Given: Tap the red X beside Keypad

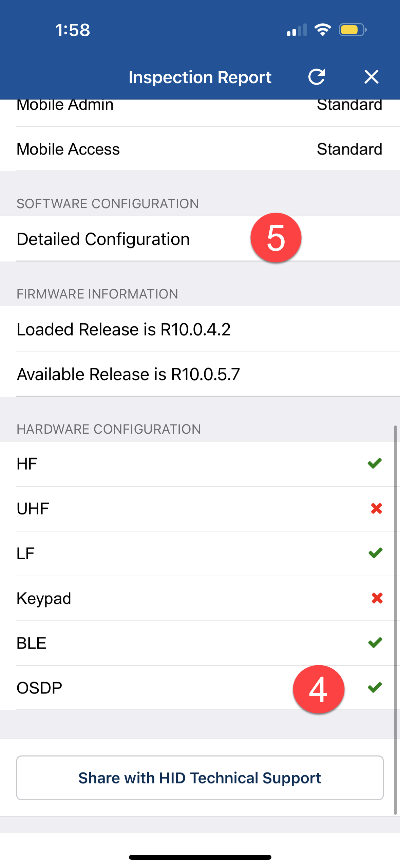Looking at the screenshot, I should [x=377, y=598].
